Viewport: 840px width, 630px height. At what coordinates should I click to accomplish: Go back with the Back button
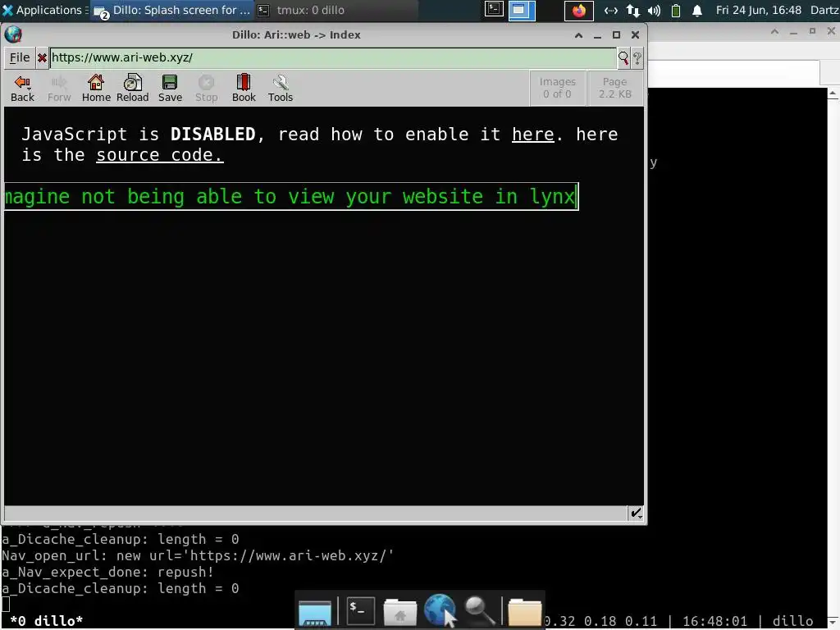pos(22,89)
